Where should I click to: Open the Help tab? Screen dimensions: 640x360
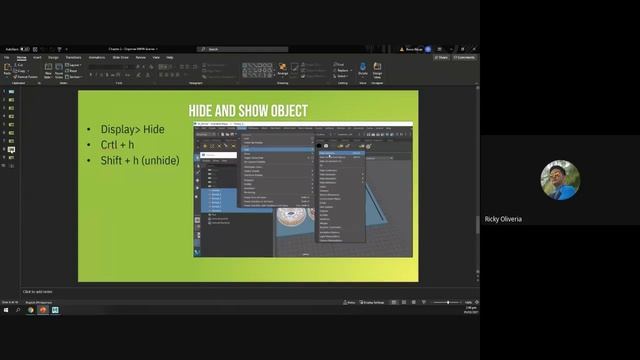pyautogui.click(x=170, y=58)
